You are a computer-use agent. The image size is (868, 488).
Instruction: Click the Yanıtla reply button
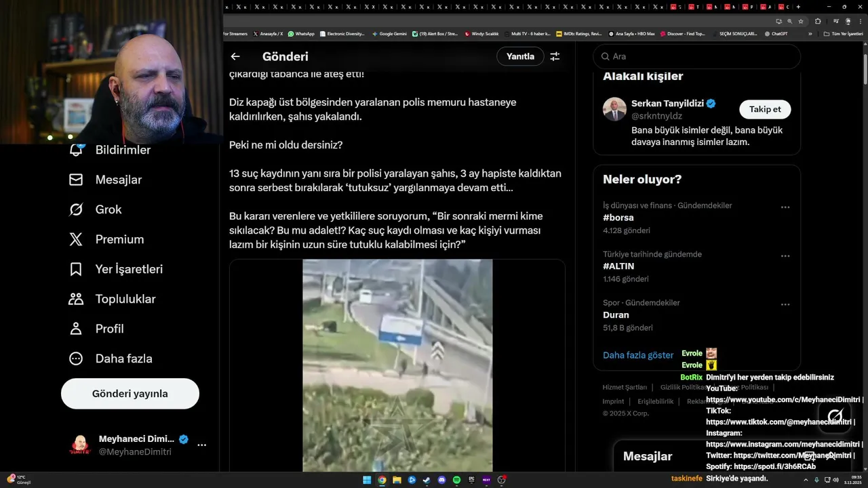point(520,56)
